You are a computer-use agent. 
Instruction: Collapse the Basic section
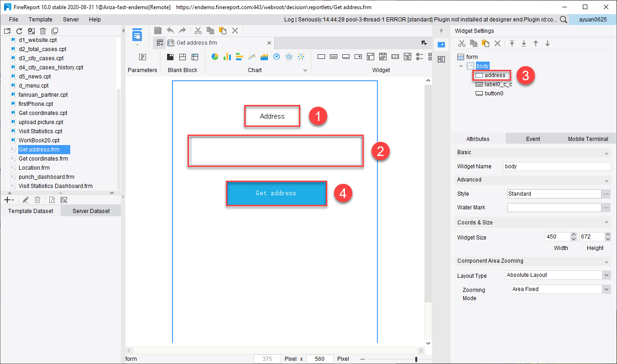[607, 153]
